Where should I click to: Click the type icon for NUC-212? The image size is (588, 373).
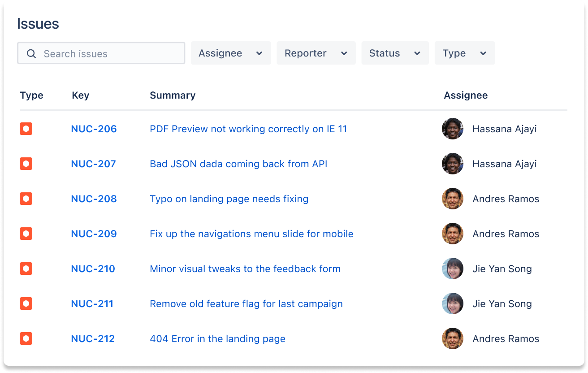[26, 338]
